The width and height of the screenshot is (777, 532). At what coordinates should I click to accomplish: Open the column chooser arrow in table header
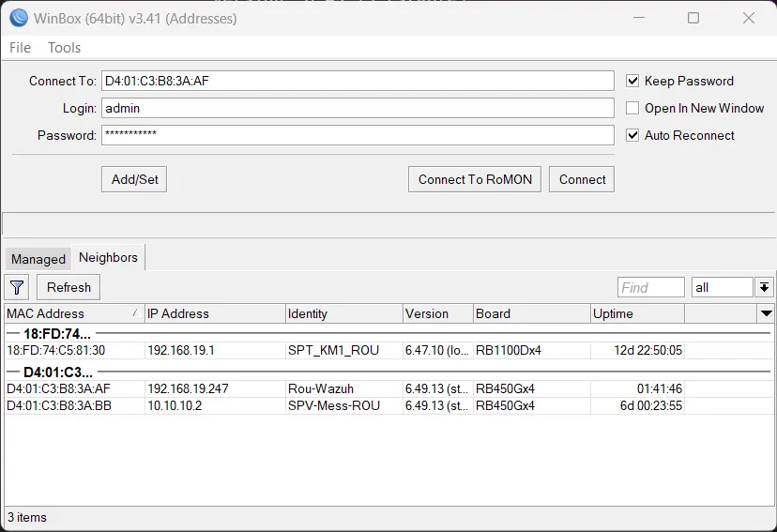pos(766,313)
